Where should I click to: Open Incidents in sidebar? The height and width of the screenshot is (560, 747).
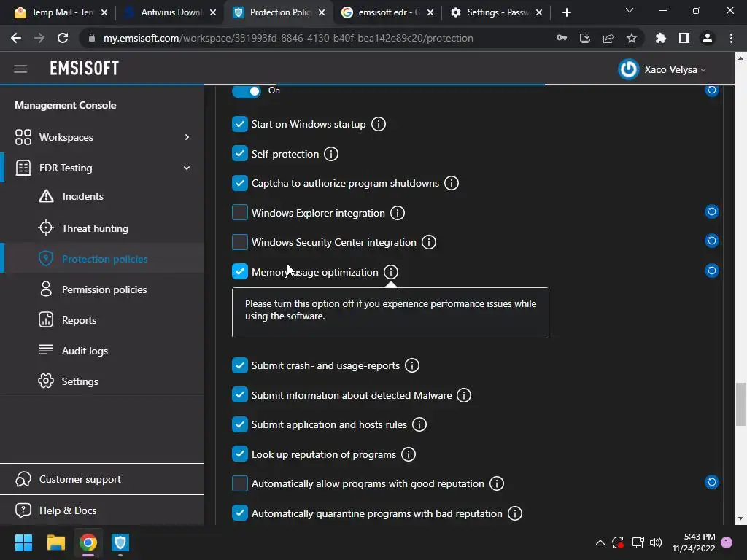point(83,196)
